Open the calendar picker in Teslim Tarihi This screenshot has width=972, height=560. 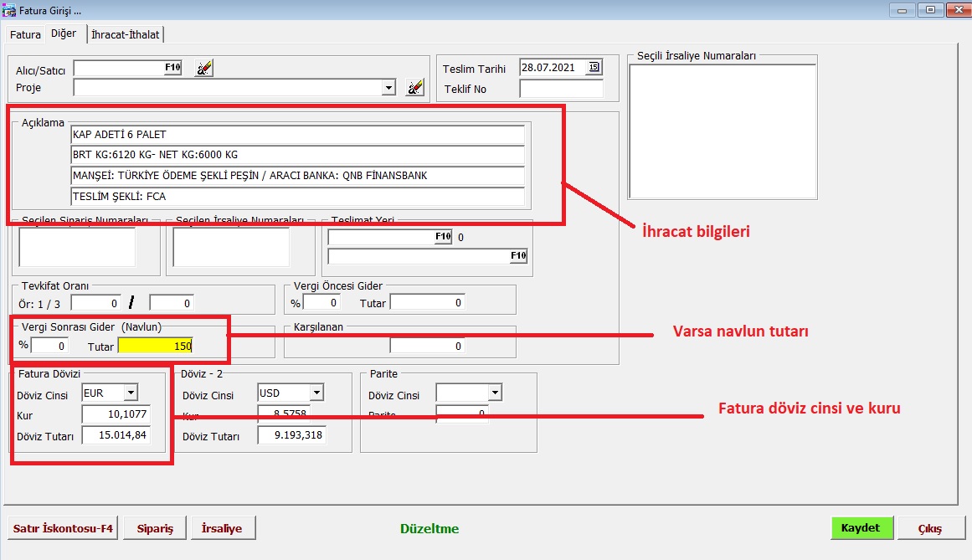click(594, 68)
